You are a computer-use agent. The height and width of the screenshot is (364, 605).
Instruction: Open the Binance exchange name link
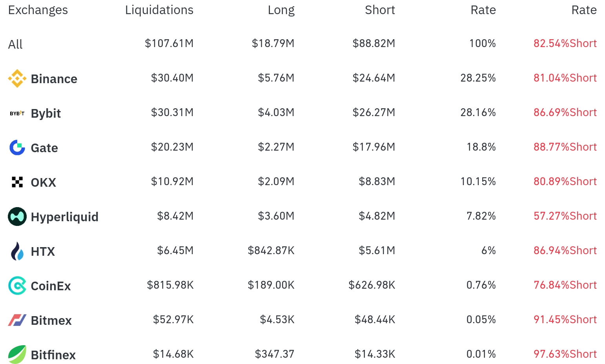point(54,79)
